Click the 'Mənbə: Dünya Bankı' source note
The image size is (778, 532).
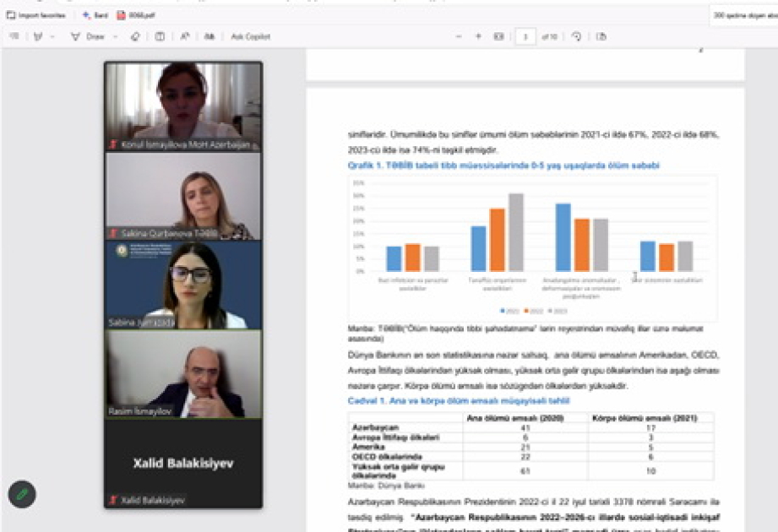click(x=386, y=486)
